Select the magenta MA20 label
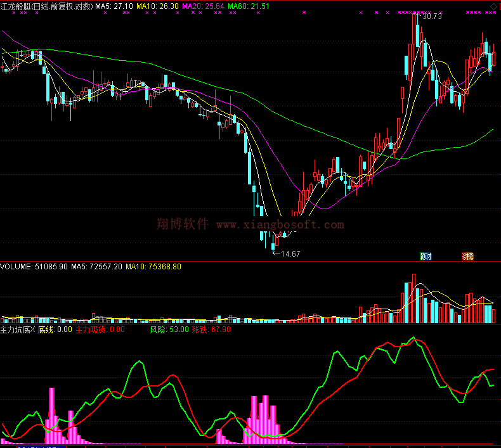Screen dimensions: 501x448 (202, 6)
